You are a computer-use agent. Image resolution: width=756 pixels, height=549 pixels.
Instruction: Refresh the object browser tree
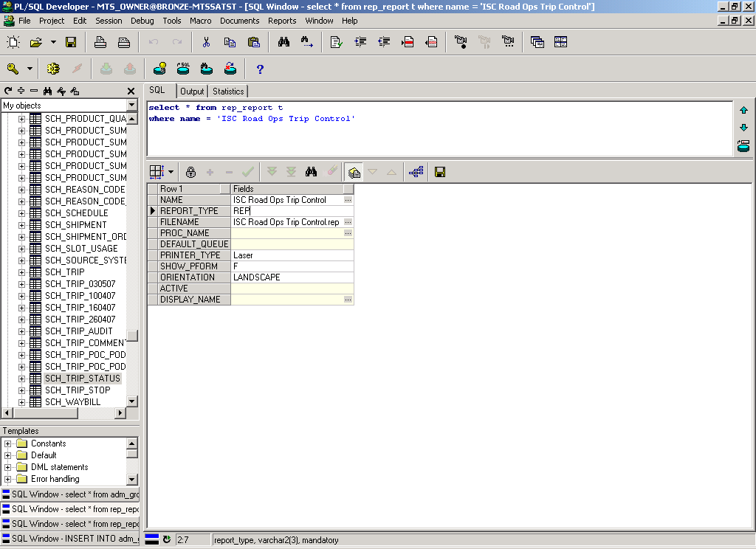[x=8, y=91]
